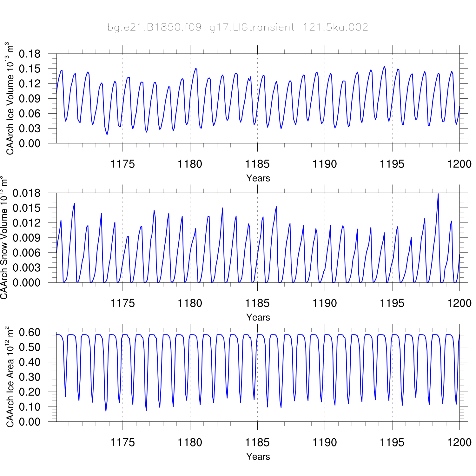Select the 1200 tick label under snow volume plot
Viewport: 476px width, 476px height.
tap(459, 303)
